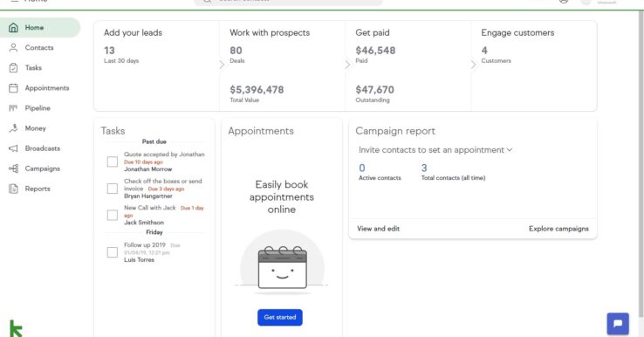
Task: Click Jonathan Morrow contact name
Action: click(x=147, y=169)
